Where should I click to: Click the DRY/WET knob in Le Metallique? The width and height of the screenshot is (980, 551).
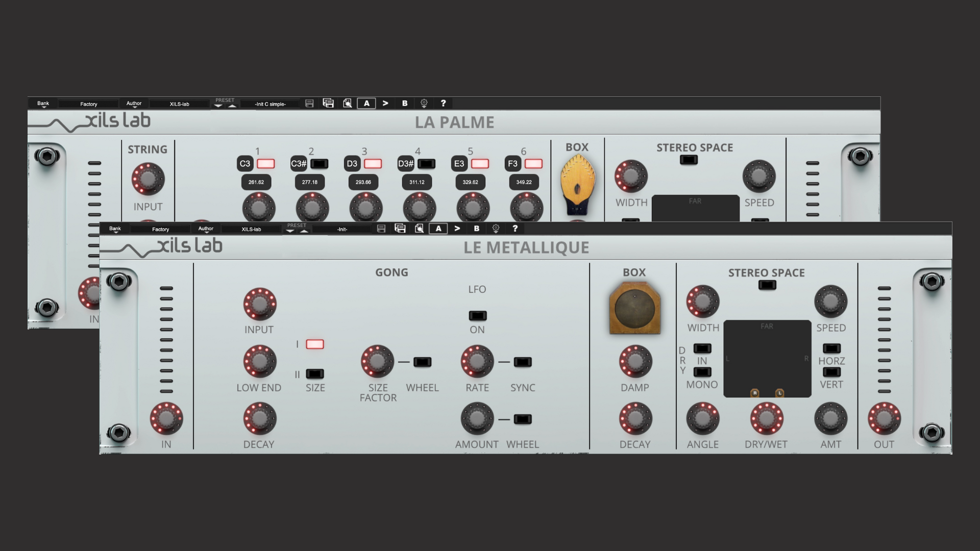766,418
